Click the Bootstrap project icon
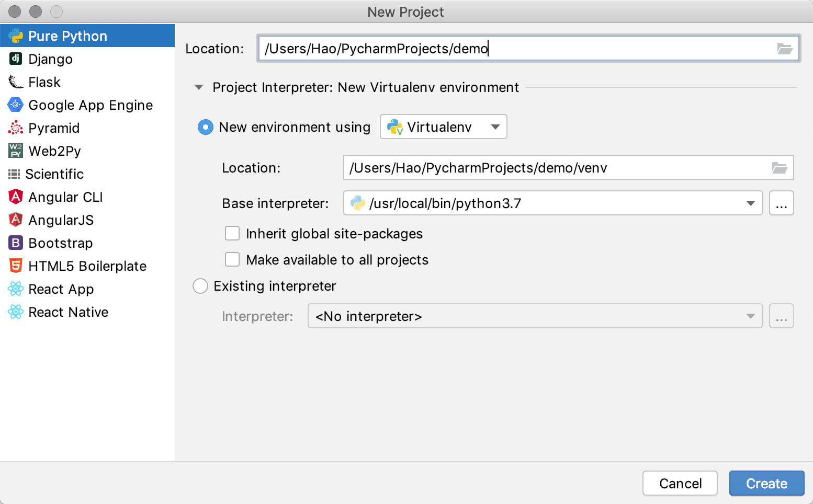Screen dimensions: 813x504 [16, 243]
